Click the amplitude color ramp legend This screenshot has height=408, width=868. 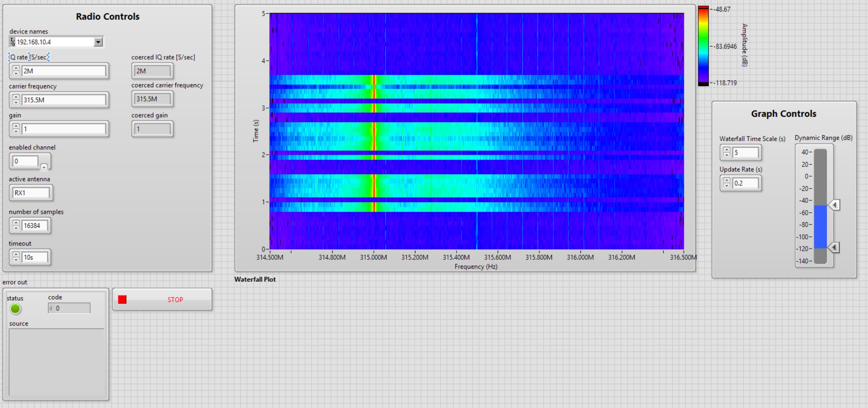coord(703,45)
